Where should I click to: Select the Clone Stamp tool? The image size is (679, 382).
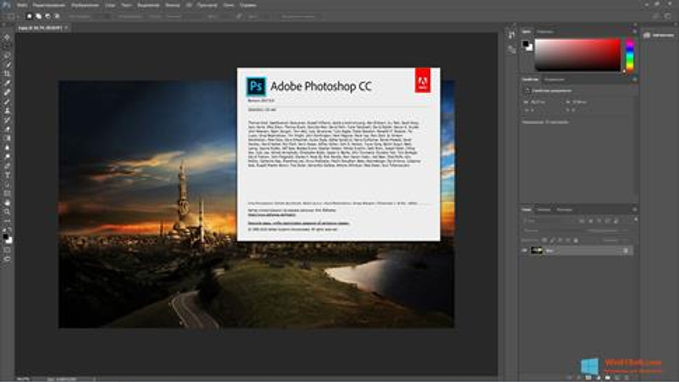click(7, 110)
